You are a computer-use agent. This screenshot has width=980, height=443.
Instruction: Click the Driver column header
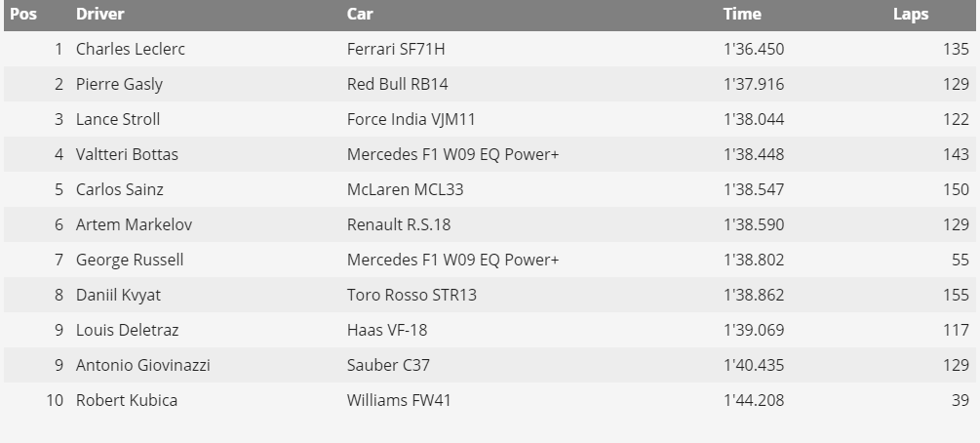(x=100, y=14)
